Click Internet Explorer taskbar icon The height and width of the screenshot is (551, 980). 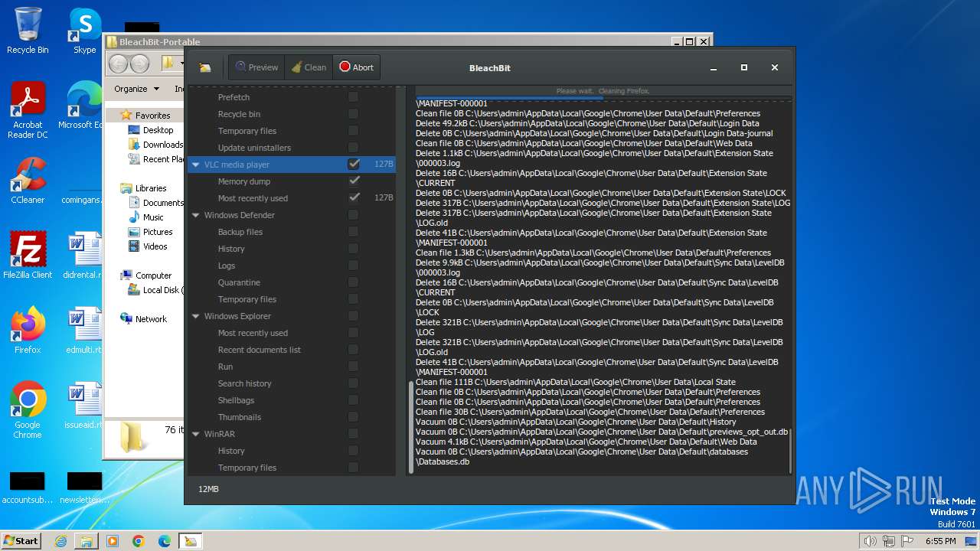60,541
